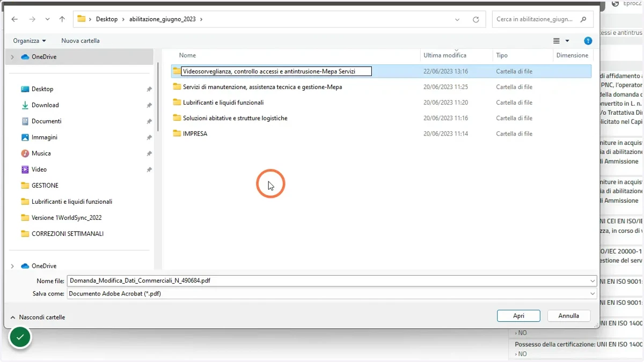The image size is (644, 362).
Task: Go back with the left arrow button
Action: [x=14, y=19]
